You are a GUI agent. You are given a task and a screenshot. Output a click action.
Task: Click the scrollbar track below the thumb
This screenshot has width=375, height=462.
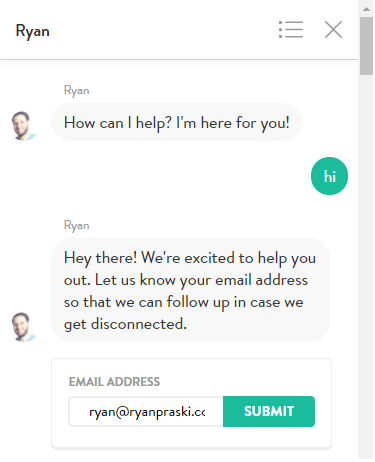tap(366, 267)
